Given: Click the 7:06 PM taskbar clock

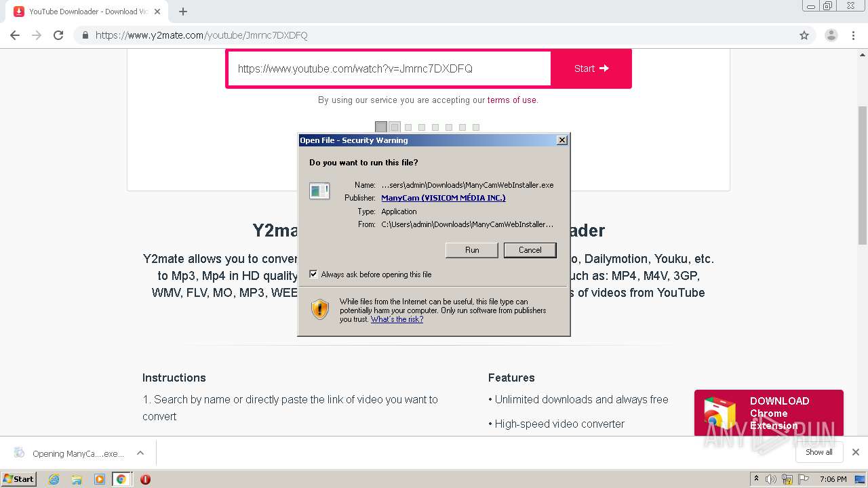Looking at the screenshot, I should 833,479.
